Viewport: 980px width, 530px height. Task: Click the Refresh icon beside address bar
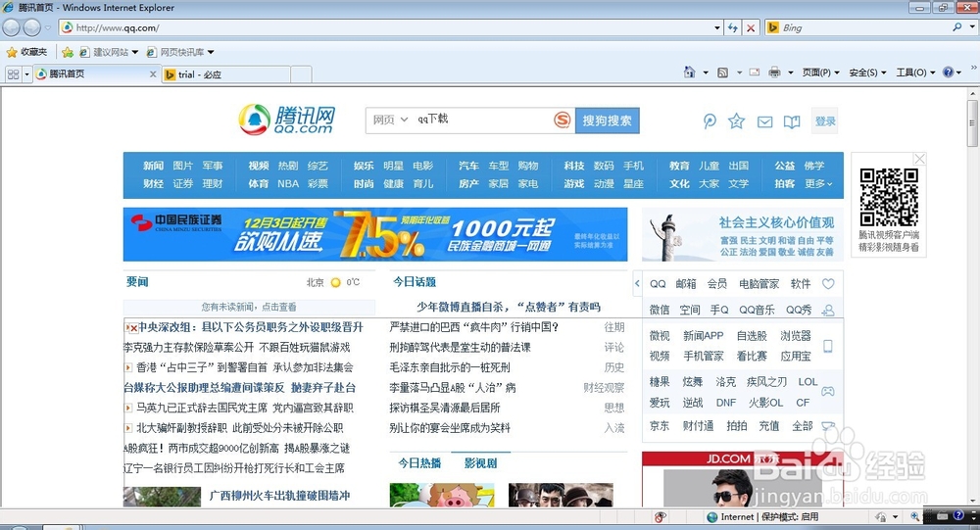coord(733,27)
